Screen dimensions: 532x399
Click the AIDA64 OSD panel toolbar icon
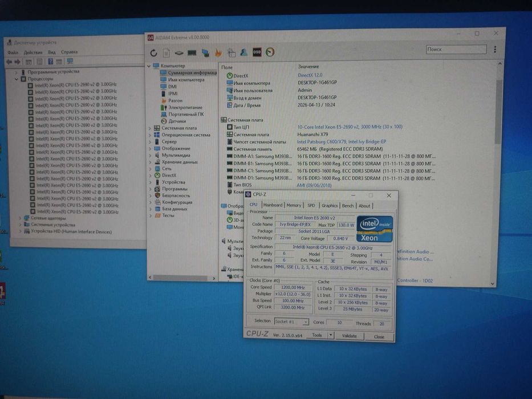click(257, 52)
